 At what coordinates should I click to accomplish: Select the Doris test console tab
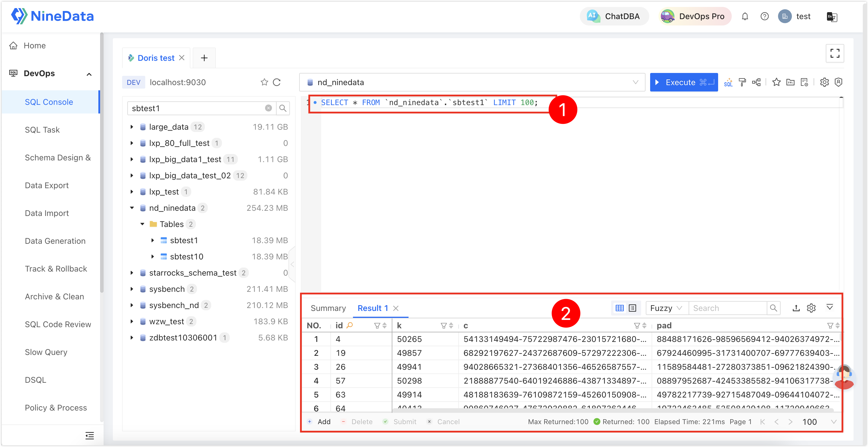pyautogui.click(x=156, y=58)
